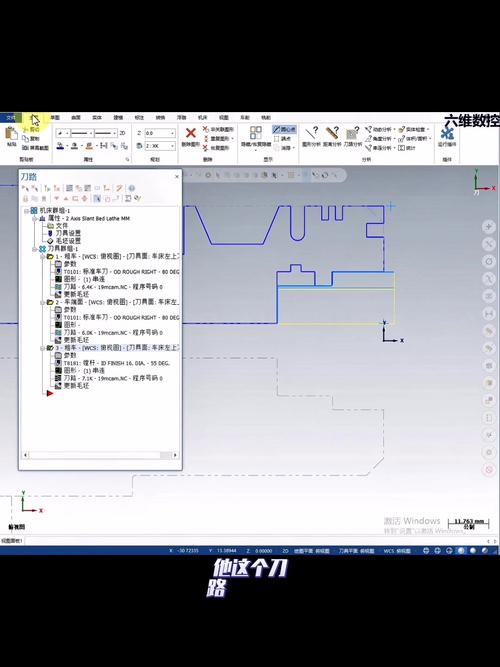Toggle selection folder of operation 3

(50, 348)
